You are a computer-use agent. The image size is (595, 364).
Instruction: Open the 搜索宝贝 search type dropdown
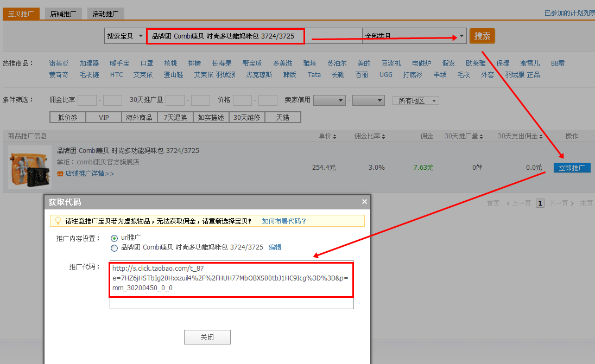(x=125, y=36)
